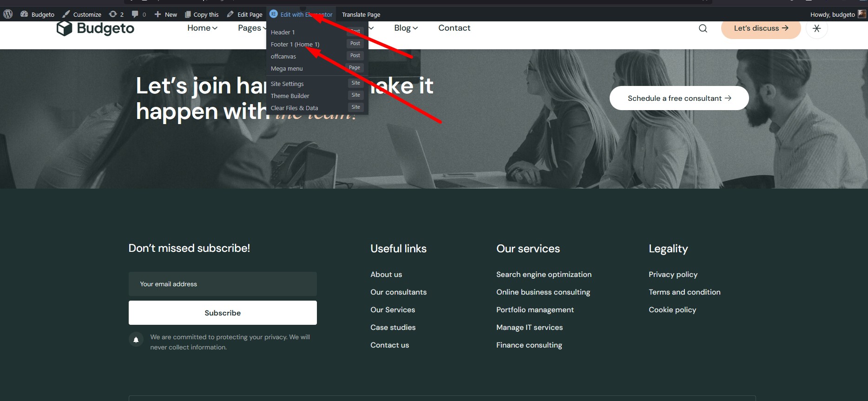Click Schedule a free consultant button

pos(679,98)
